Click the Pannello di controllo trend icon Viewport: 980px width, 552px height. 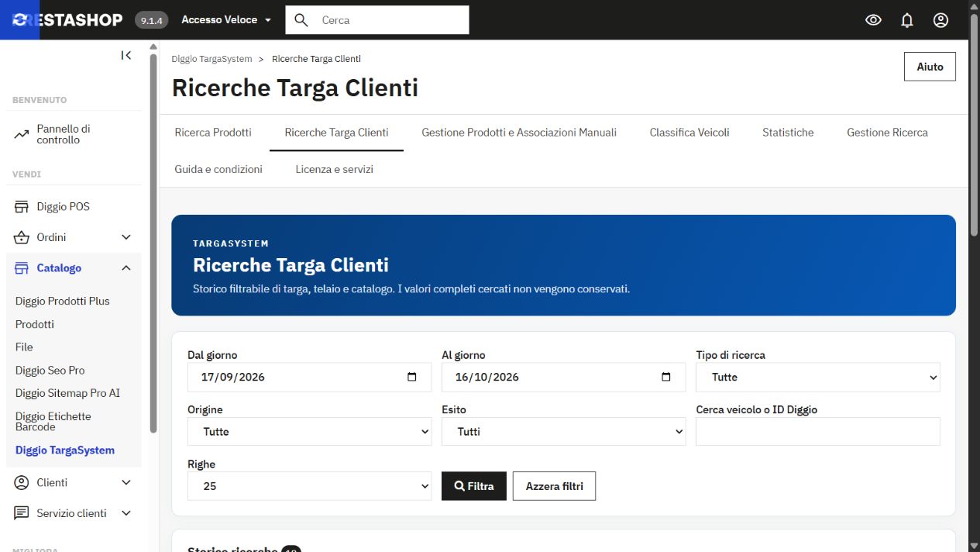pyautogui.click(x=22, y=134)
